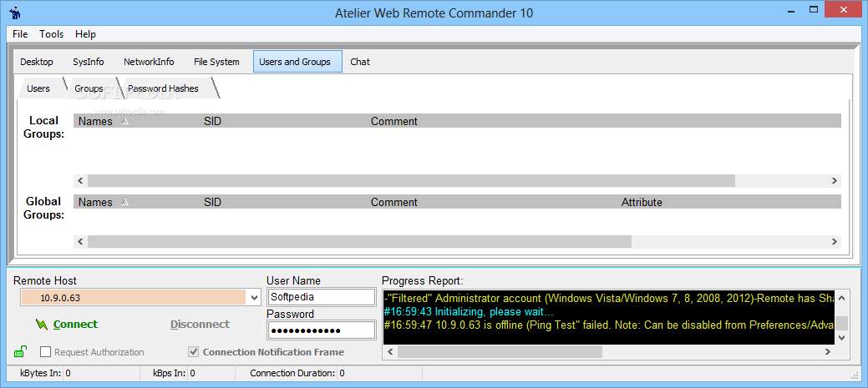The height and width of the screenshot is (388, 868).
Task: Click the kBytes In status value
Action: pyautogui.click(x=68, y=373)
